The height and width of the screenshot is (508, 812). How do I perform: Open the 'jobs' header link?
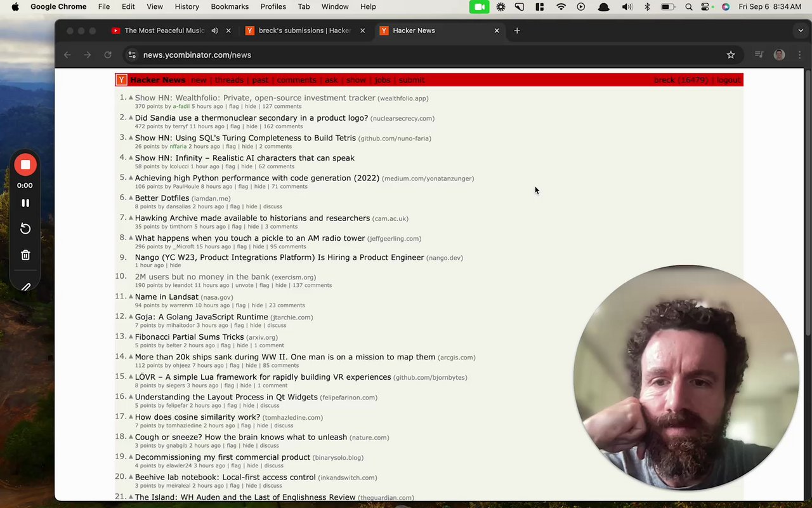click(x=383, y=80)
